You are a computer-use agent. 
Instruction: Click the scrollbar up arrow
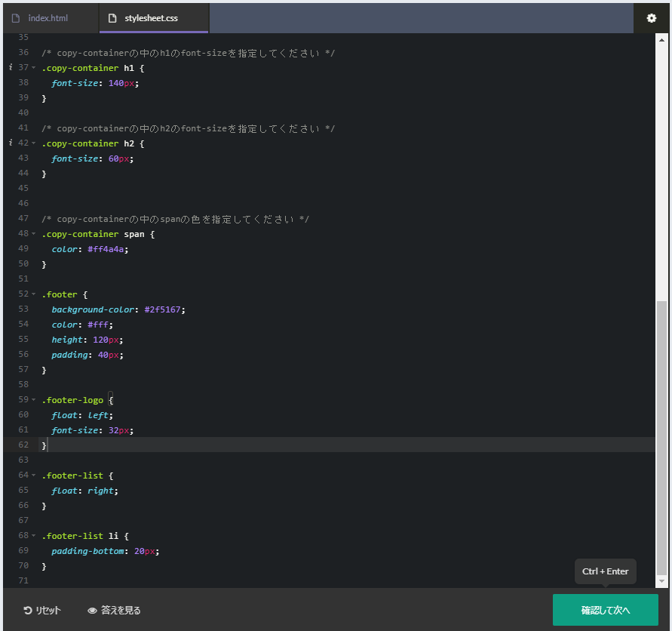(661, 40)
